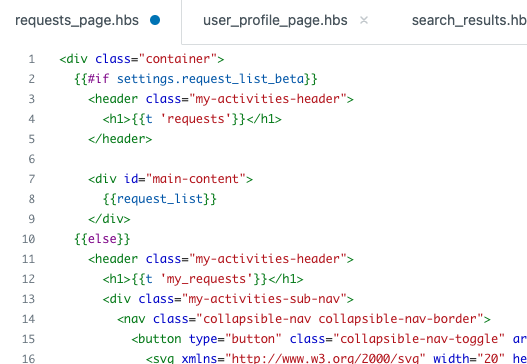Click the 'my_requests' string on line 12
Image resolution: width=527 pixels, height=364 pixels.
pyautogui.click(x=207, y=279)
